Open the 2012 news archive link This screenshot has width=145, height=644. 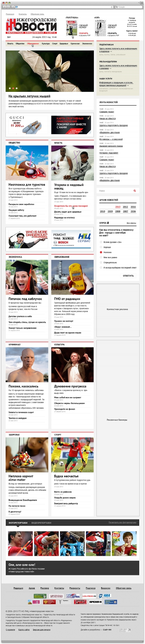point(125,207)
